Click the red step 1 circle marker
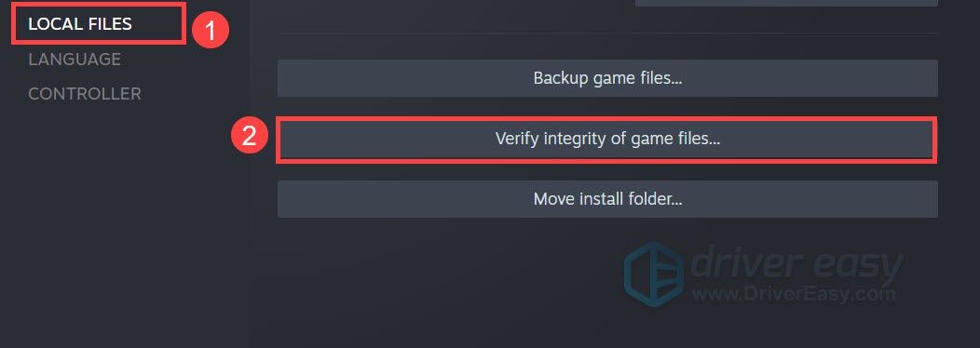980x348 pixels. (x=210, y=30)
